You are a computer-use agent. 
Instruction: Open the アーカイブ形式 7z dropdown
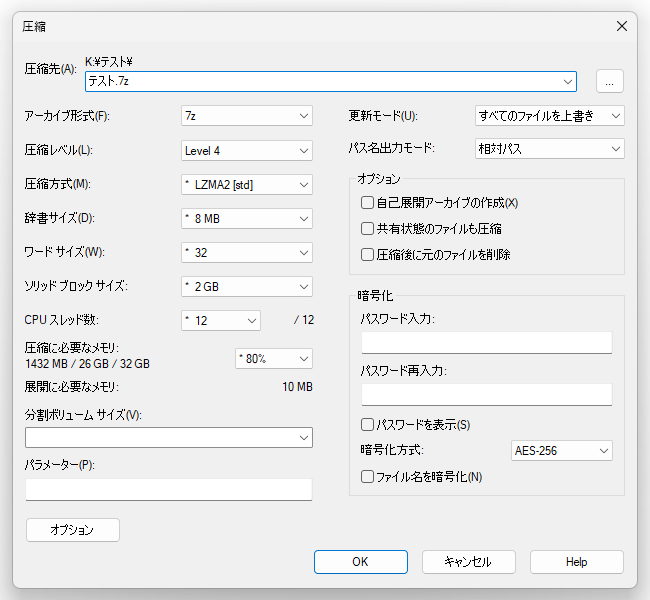coord(247,116)
